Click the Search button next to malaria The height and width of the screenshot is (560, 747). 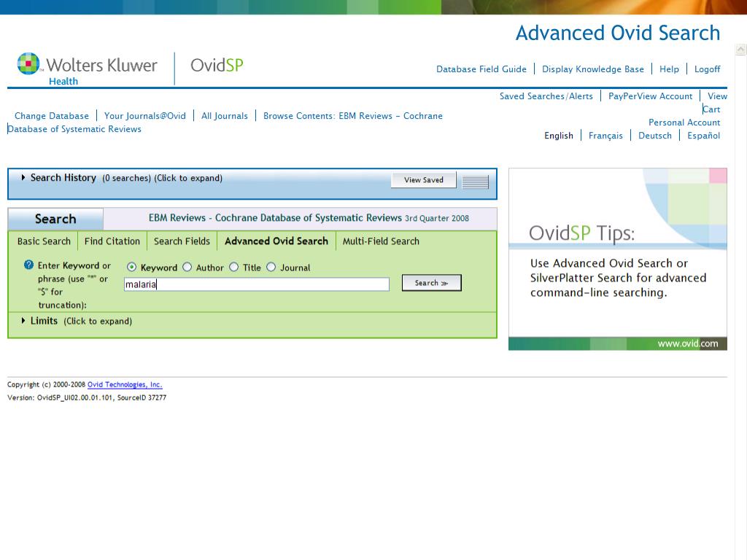[x=432, y=282]
